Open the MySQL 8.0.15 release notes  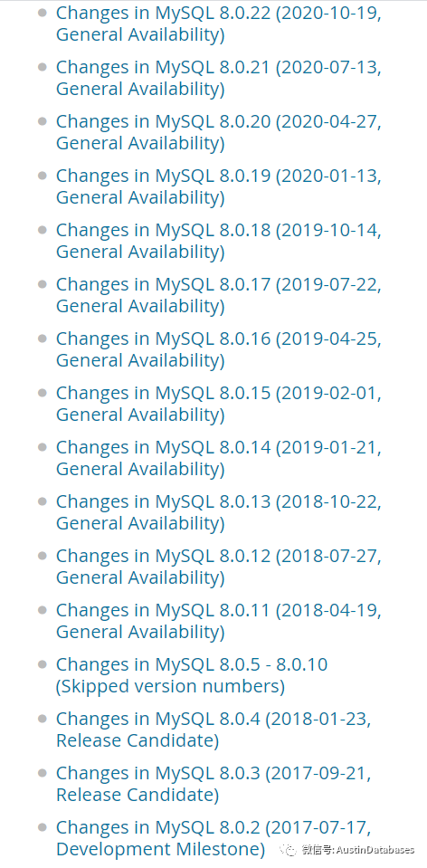(x=219, y=404)
